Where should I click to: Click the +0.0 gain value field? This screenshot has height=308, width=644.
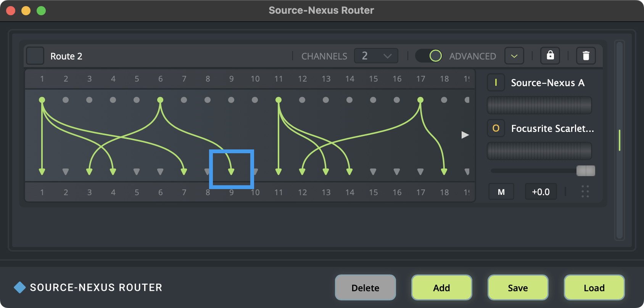(x=541, y=192)
